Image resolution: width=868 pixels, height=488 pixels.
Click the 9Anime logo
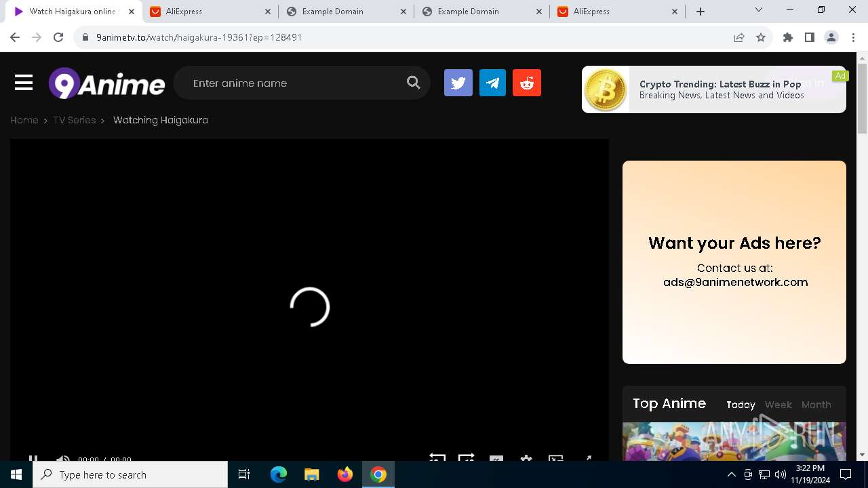click(x=106, y=83)
